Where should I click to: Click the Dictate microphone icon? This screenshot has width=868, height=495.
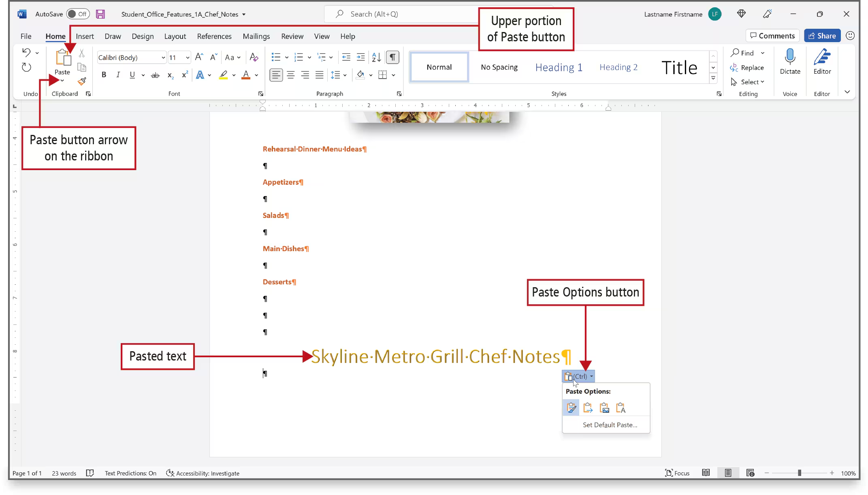click(x=790, y=58)
